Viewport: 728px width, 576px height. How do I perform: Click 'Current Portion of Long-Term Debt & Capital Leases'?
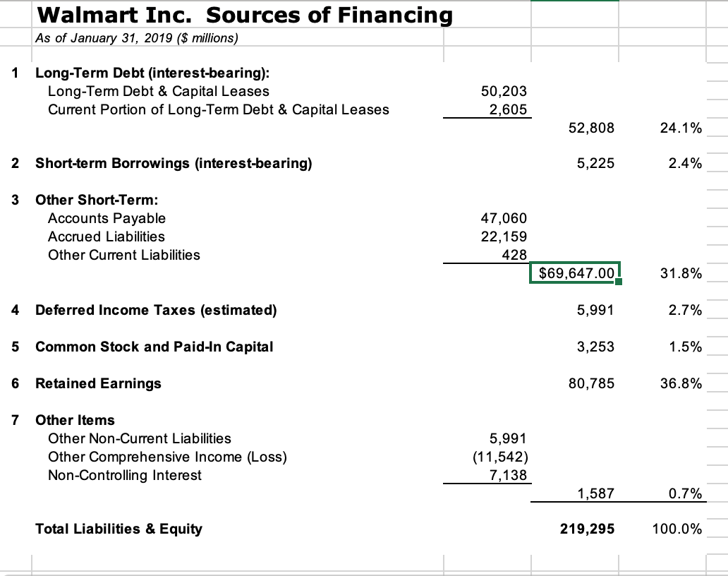(218, 109)
